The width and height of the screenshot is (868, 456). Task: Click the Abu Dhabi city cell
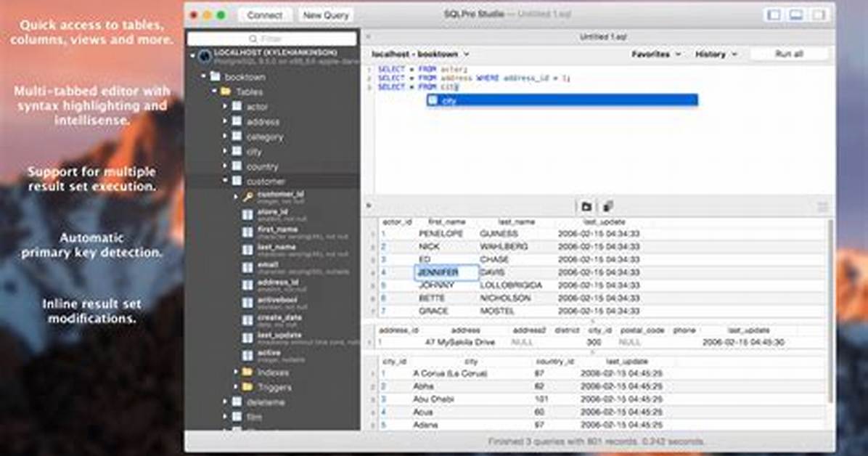433,399
